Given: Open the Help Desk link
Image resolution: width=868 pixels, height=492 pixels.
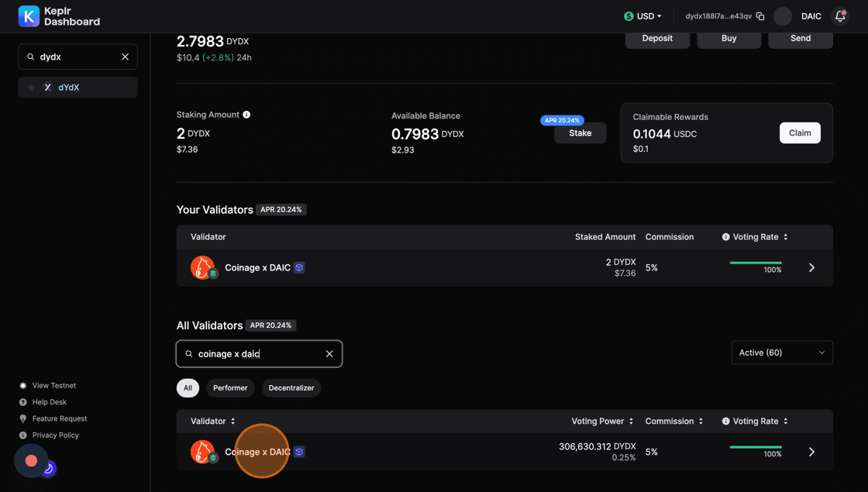Looking at the screenshot, I should [50, 402].
